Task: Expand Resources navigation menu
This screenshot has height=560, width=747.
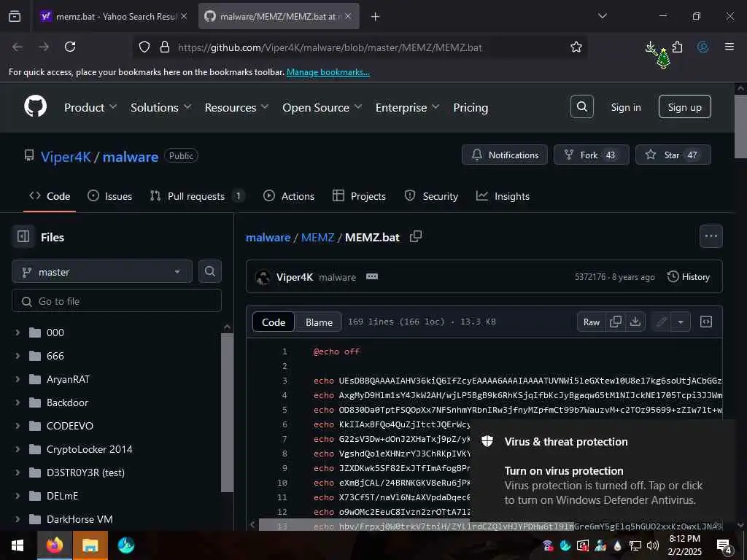Action: pos(236,108)
